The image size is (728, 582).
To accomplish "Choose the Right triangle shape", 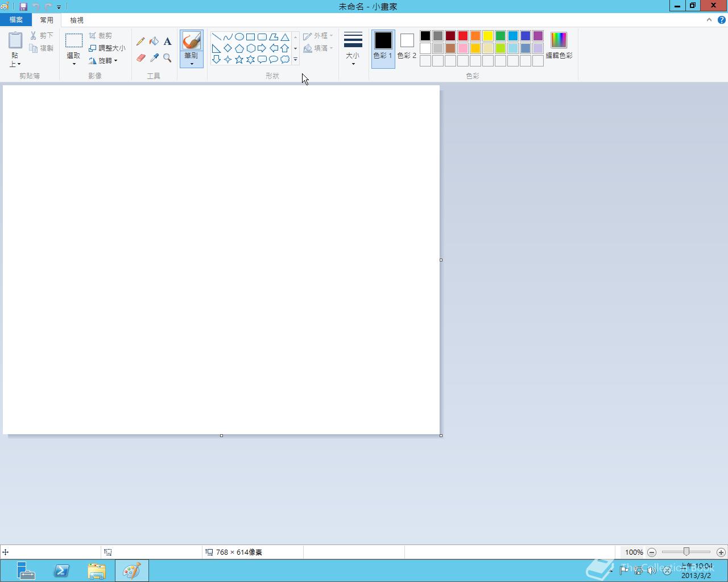I will (x=216, y=48).
